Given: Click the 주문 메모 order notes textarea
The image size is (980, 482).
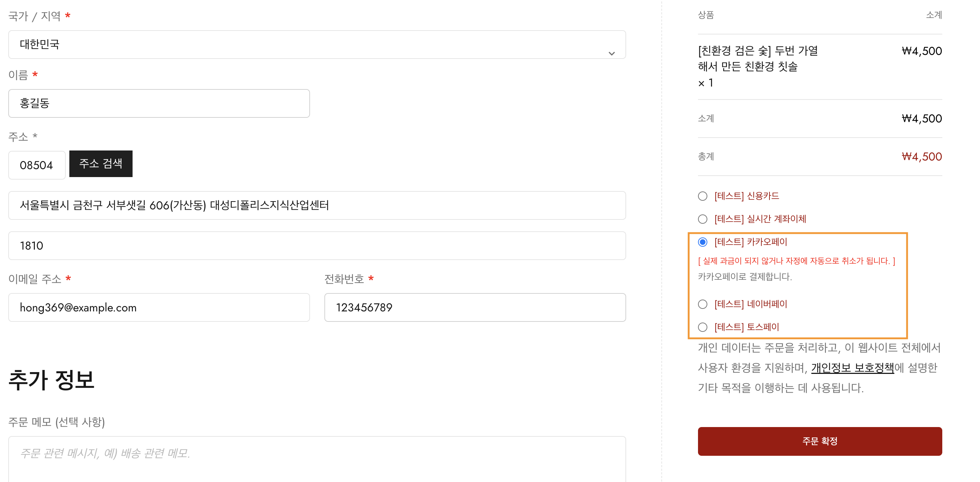Looking at the screenshot, I should [316, 458].
